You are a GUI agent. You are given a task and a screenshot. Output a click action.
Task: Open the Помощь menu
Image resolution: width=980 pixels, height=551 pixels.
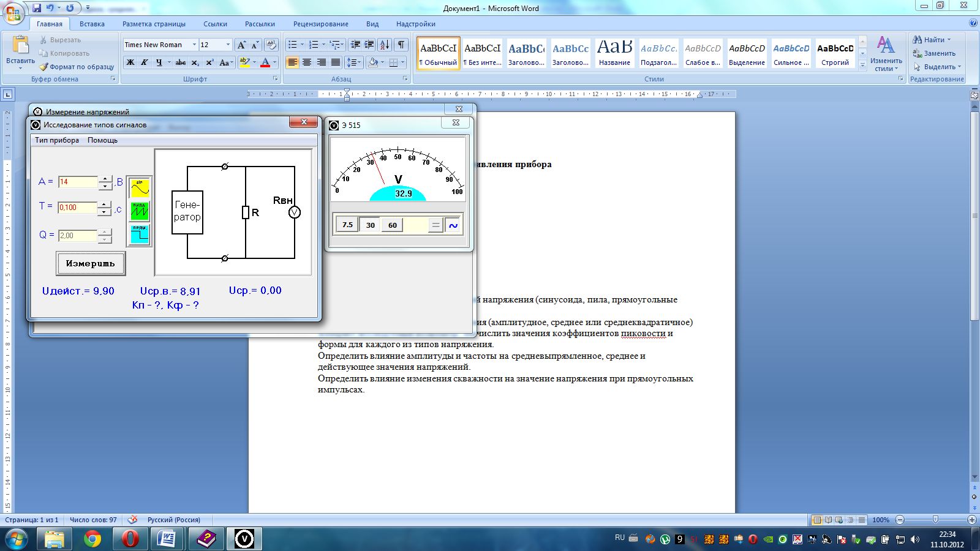click(x=102, y=140)
